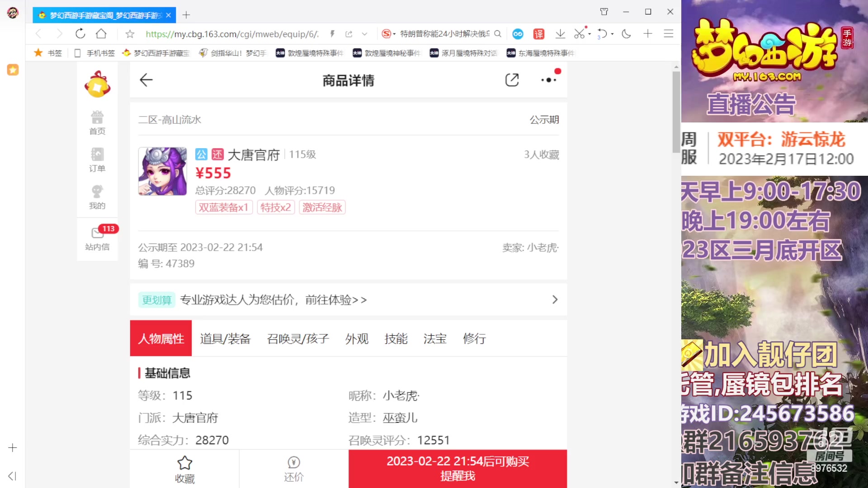The height and width of the screenshot is (488, 868).
Task: Open the 涿月蜃境特殊对话 bookmark
Action: 463,53
